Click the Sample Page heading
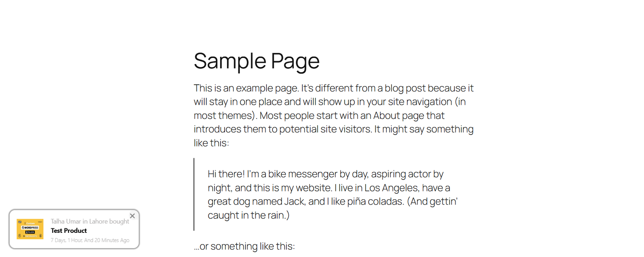Screen dimensions: 644x257 [x=256, y=61]
